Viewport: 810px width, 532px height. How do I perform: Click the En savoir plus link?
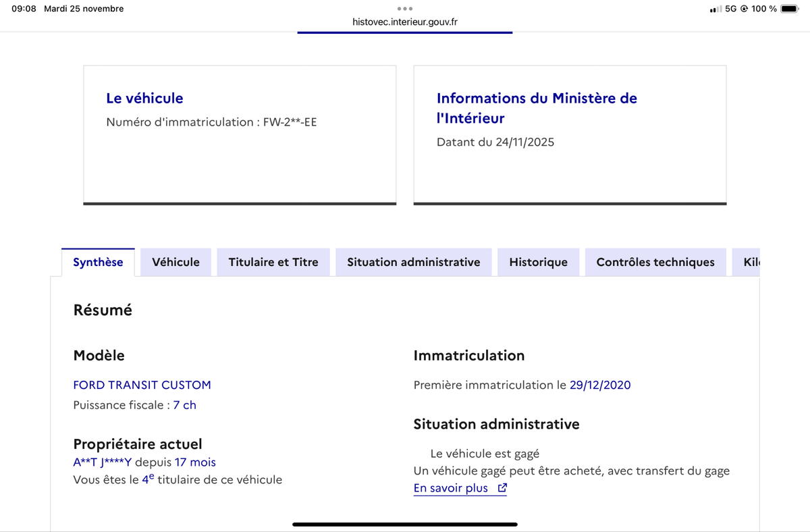tap(460, 488)
